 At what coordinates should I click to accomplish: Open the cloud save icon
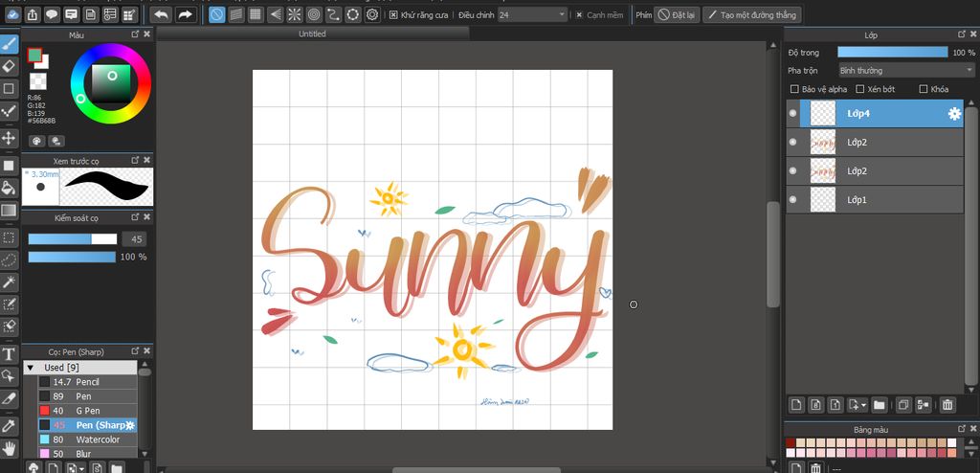click(13, 14)
